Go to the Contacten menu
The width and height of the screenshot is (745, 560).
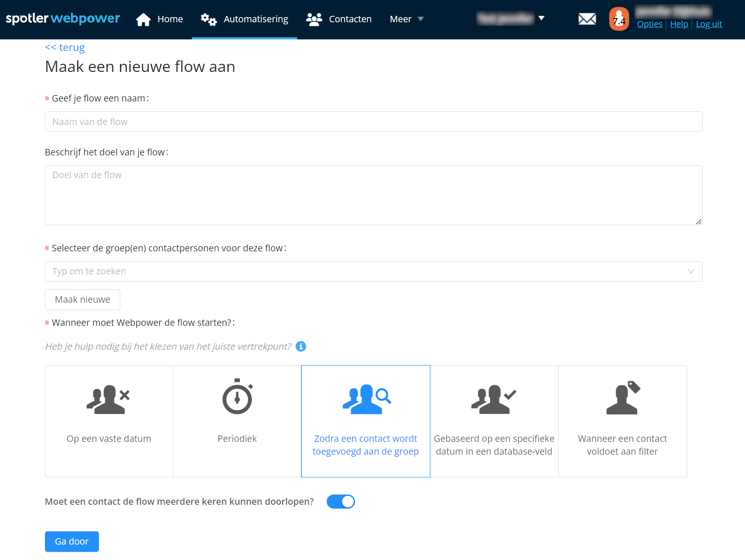339,19
